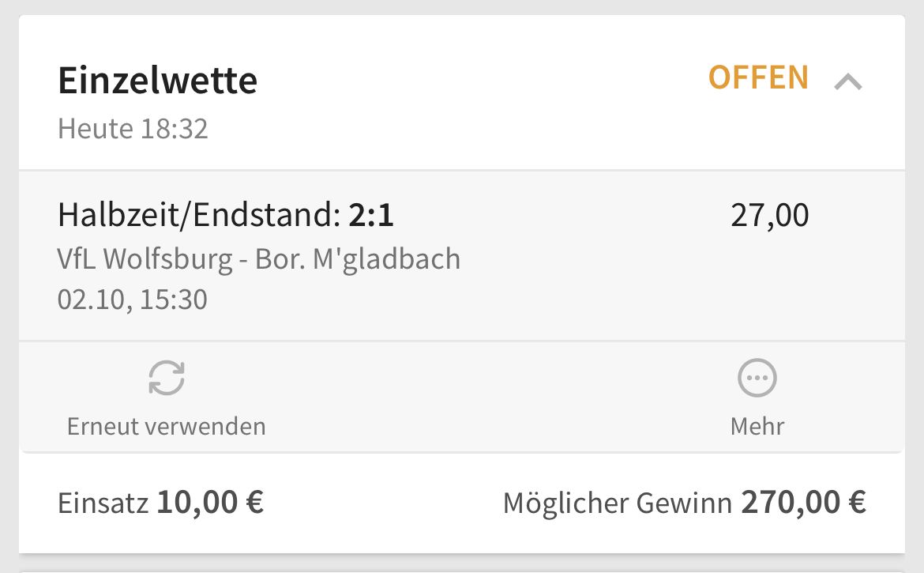Tap the Einzelwette heading
Screen dimensions: 924x573
157,80
